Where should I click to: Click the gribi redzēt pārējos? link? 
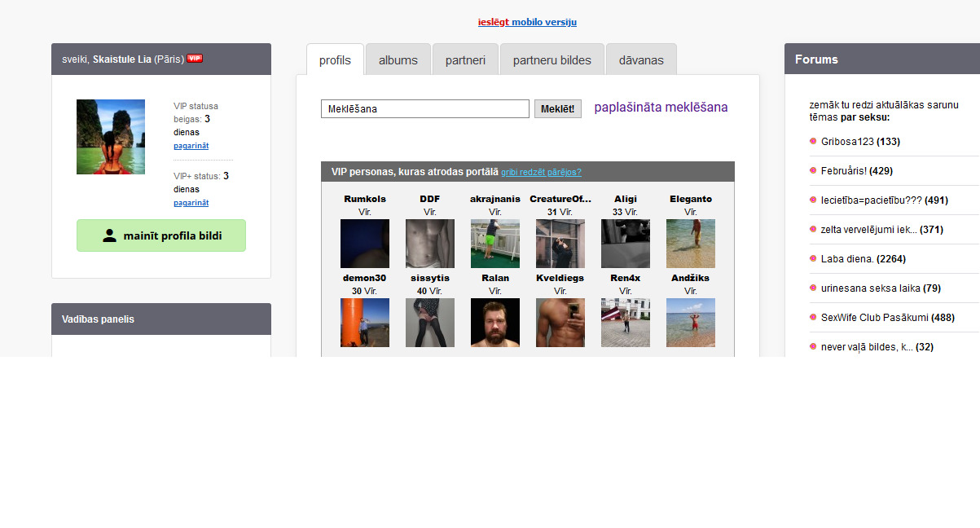(541, 172)
